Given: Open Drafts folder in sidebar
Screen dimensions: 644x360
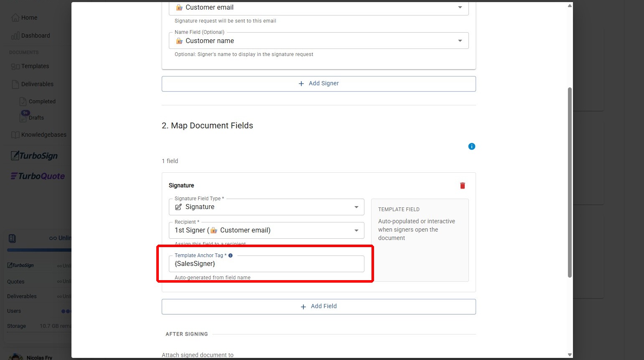Looking at the screenshot, I should coord(36,117).
